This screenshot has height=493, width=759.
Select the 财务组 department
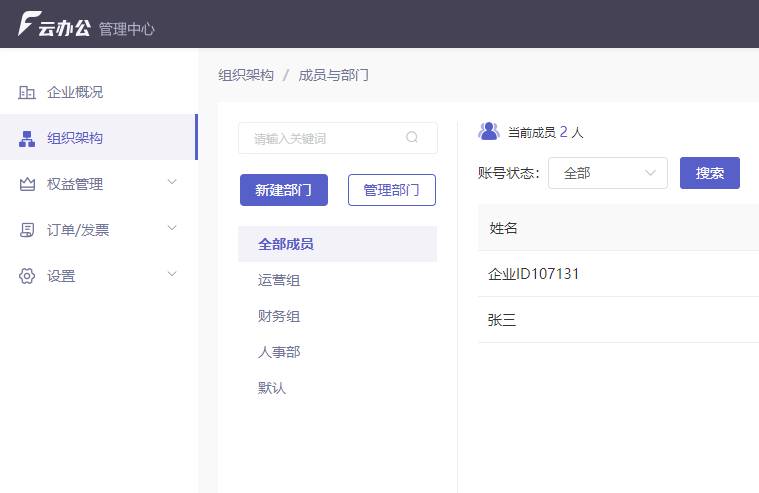point(337,316)
